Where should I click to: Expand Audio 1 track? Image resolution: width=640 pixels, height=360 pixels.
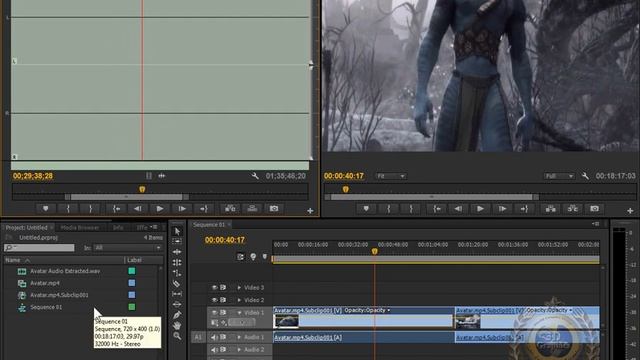pyautogui.click(x=239, y=337)
